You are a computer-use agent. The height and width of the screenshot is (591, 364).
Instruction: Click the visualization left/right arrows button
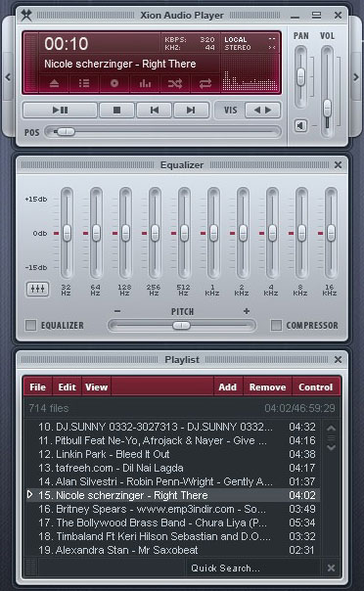tap(262, 110)
